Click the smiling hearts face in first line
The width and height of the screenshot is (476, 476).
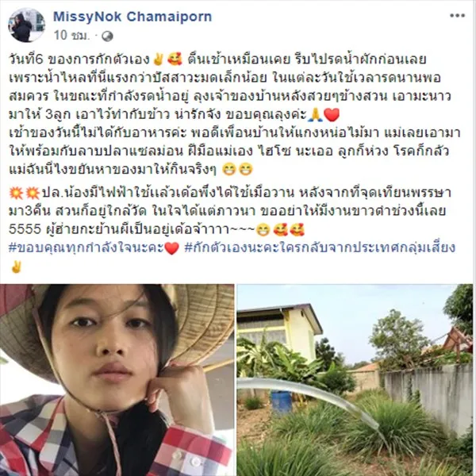[x=175, y=59]
